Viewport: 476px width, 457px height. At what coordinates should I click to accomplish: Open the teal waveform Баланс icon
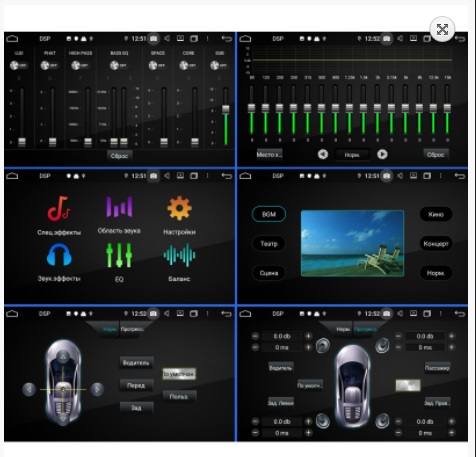pyautogui.click(x=179, y=255)
